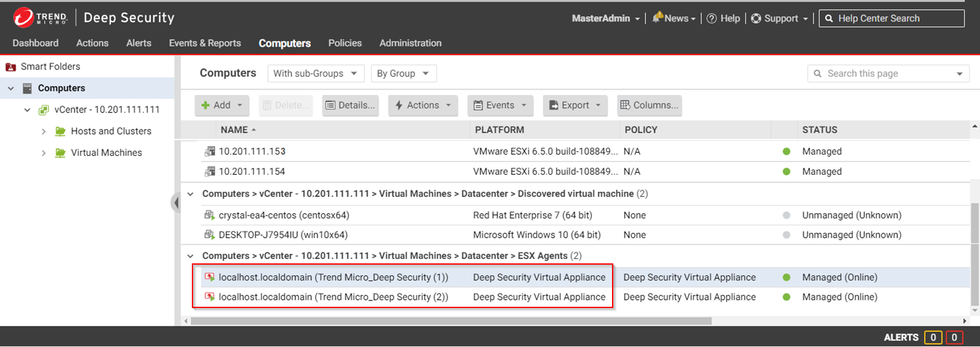Screen dimensions: 980x347
Task: Click the Smart Folders icon in sidebar
Action: (x=10, y=67)
